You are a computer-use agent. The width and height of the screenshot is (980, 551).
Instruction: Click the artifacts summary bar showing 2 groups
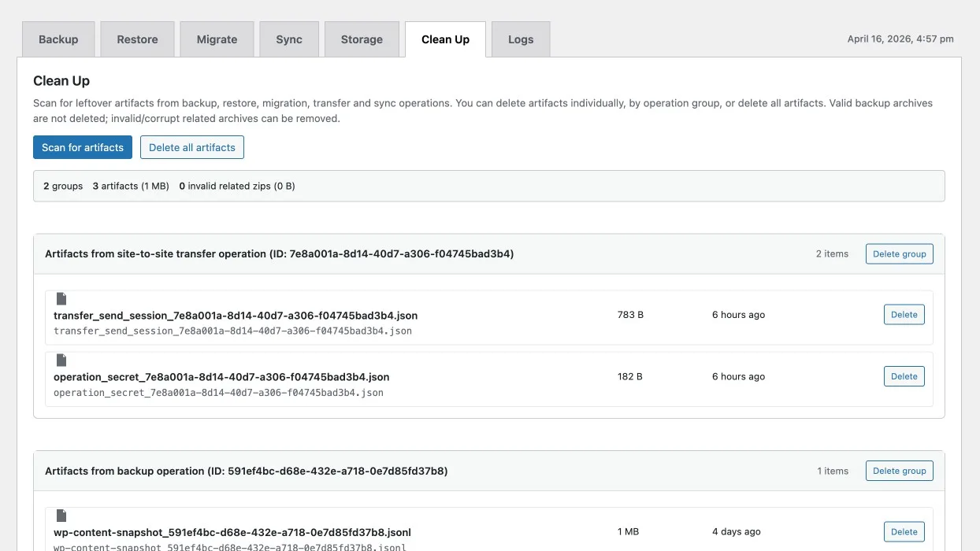488,187
